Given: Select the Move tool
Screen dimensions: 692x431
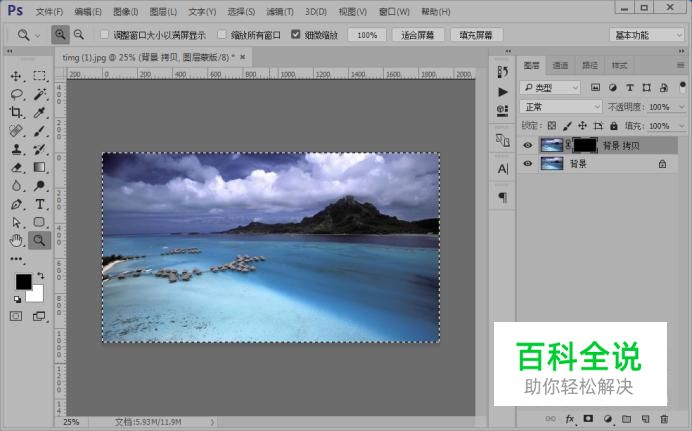Looking at the screenshot, I should [16, 76].
